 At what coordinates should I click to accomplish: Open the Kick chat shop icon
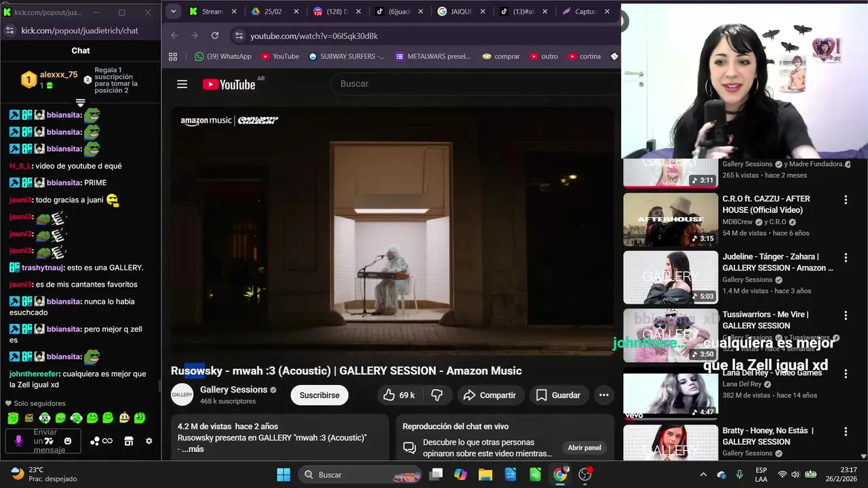coord(129,441)
